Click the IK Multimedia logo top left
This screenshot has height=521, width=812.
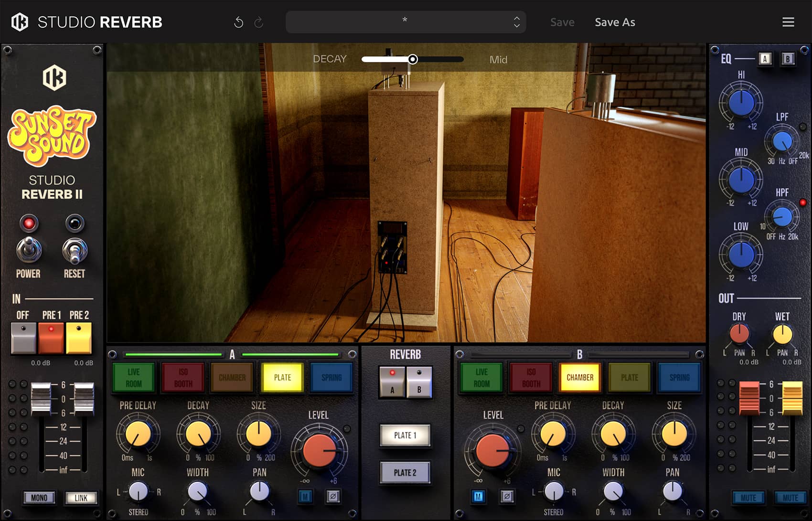[20, 21]
